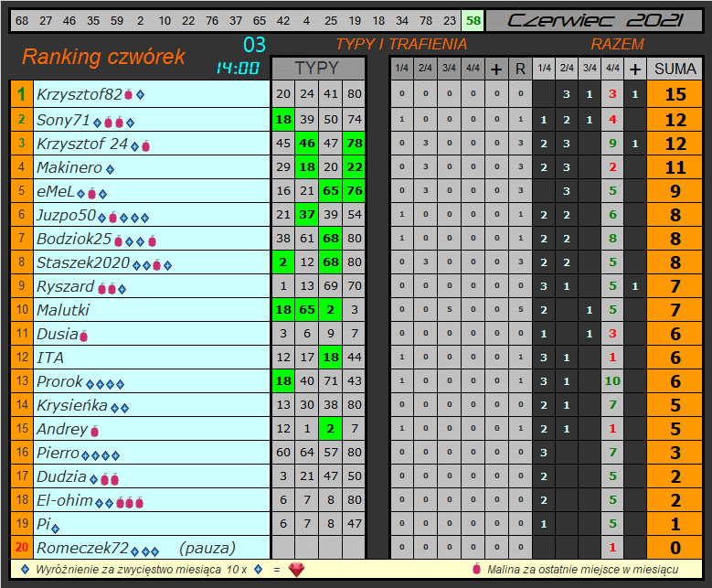Click the '14:00' time display

(238, 69)
